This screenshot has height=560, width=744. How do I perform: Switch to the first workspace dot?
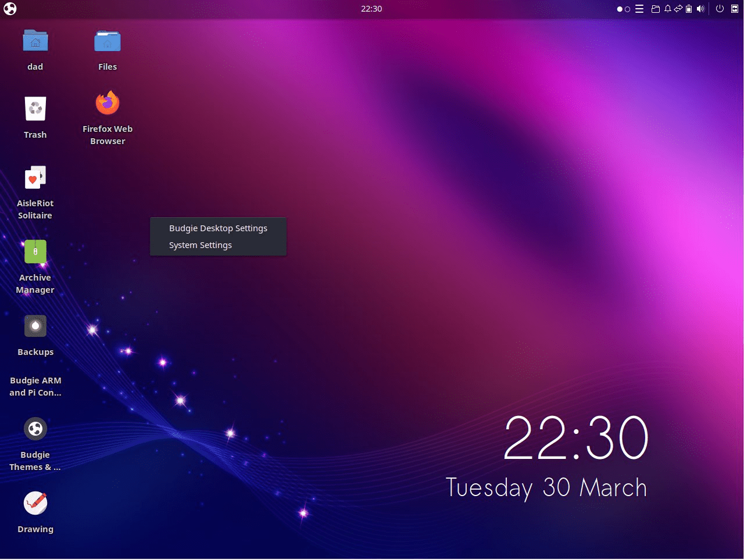pos(620,9)
